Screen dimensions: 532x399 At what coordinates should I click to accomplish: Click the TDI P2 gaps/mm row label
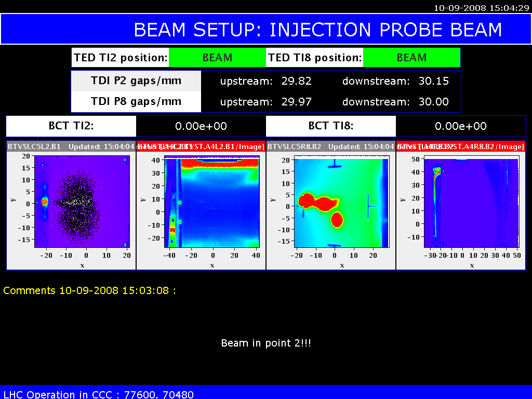[x=136, y=81]
